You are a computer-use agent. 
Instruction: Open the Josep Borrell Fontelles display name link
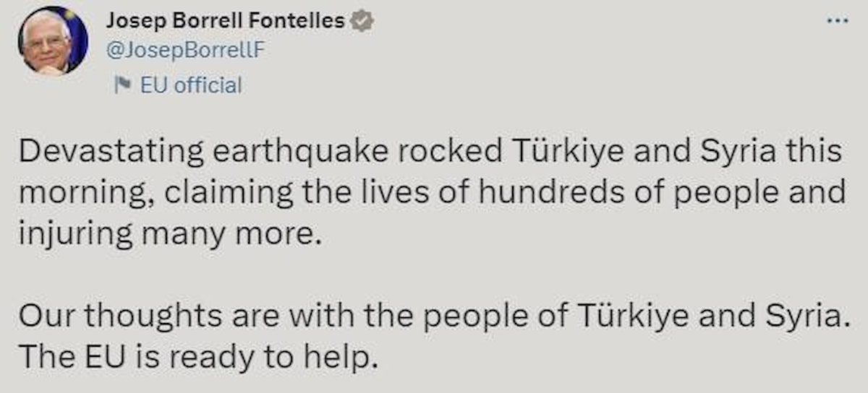coord(226,22)
